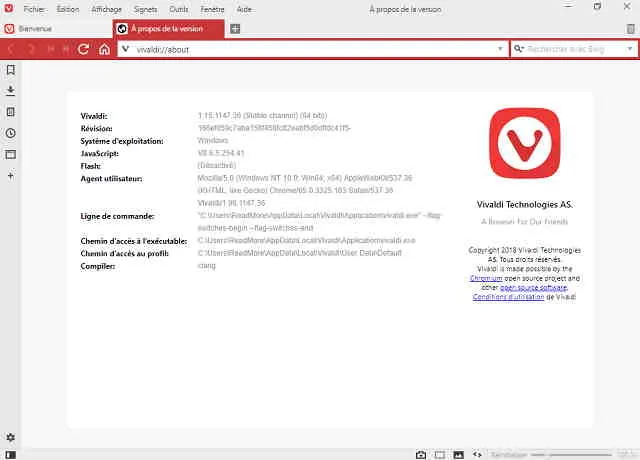Open the History panel
640x460 pixels.
pos(11,133)
